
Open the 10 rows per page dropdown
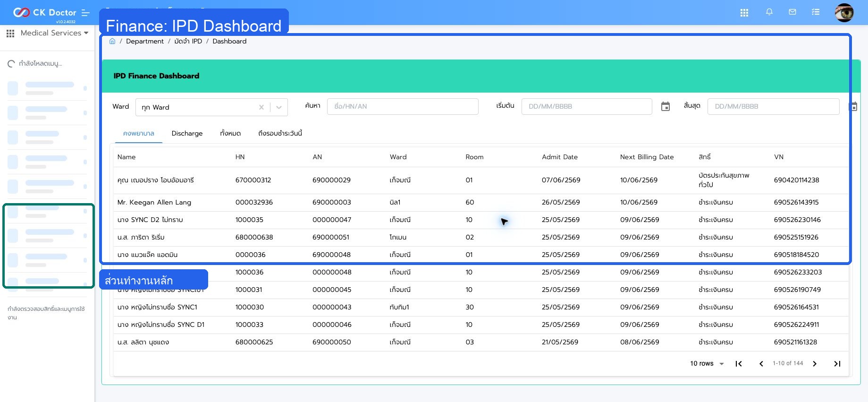tap(707, 363)
